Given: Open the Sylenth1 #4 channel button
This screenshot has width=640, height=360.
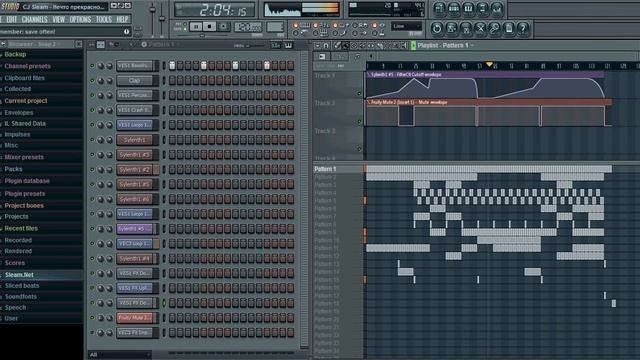Looking at the screenshot, I should tap(135, 258).
